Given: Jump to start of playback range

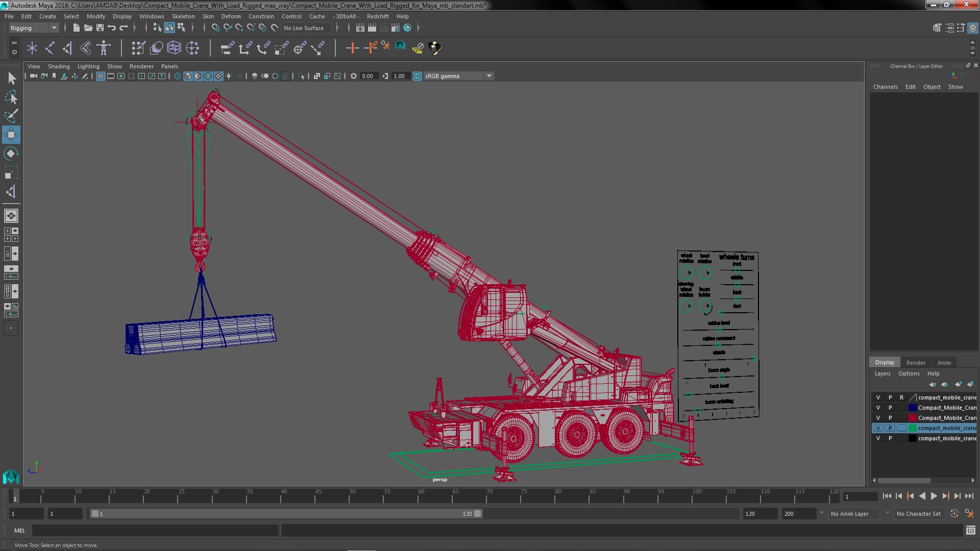Looking at the screenshot, I should click(x=887, y=496).
